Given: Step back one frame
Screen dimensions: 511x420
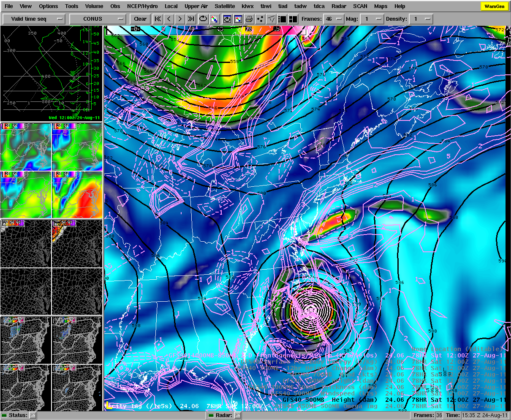Looking at the screenshot, I should pos(169,19).
